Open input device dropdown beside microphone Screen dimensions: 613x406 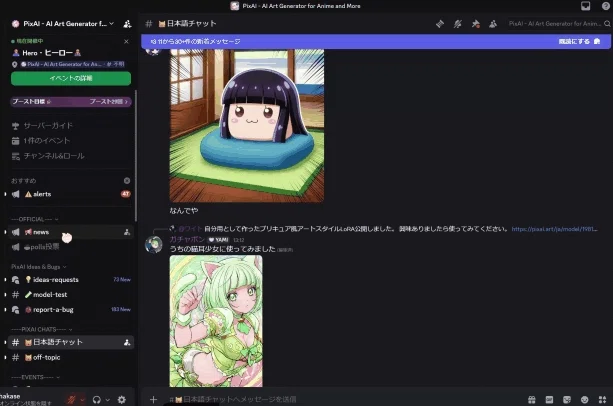pyautogui.click(x=82, y=400)
